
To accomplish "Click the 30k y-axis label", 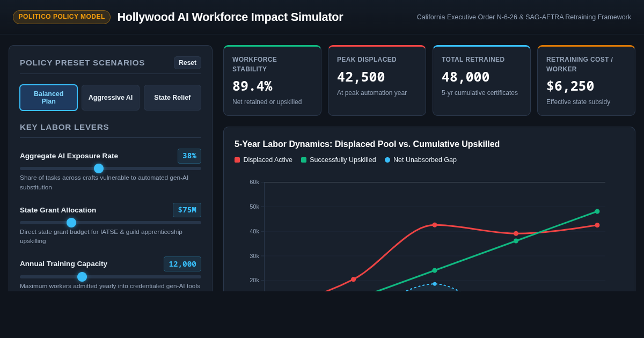I will pyautogui.click(x=254, y=256).
